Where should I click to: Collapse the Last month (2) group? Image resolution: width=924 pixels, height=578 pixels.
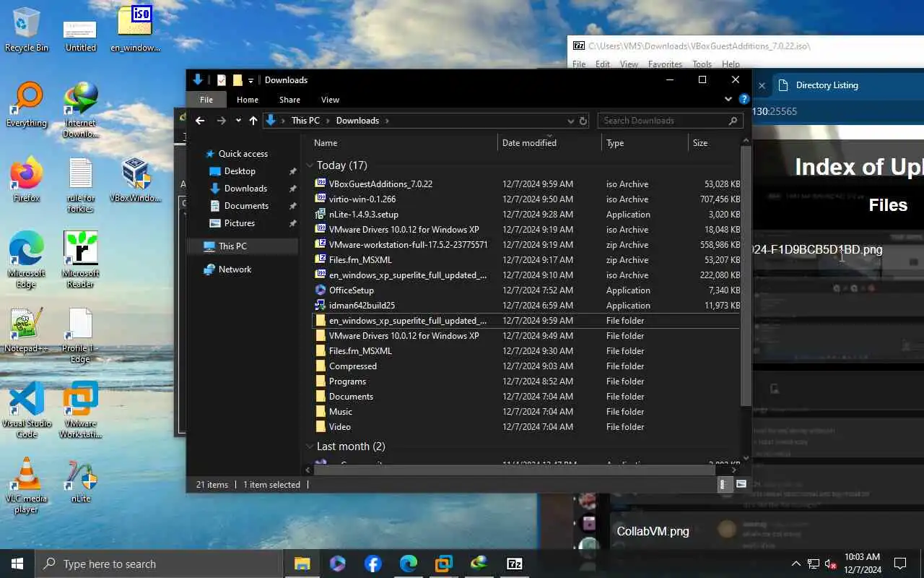click(x=310, y=447)
